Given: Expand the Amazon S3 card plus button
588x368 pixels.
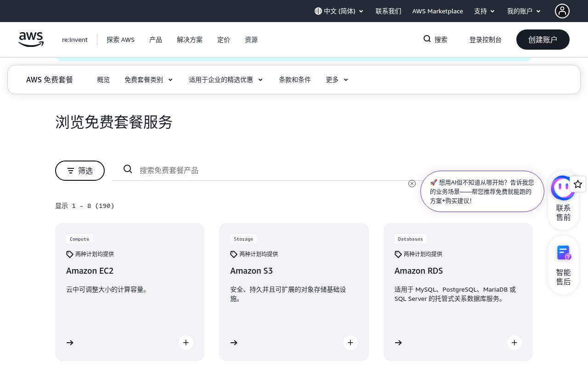Looking at the screenshot, I should click(x=351, y=343).
